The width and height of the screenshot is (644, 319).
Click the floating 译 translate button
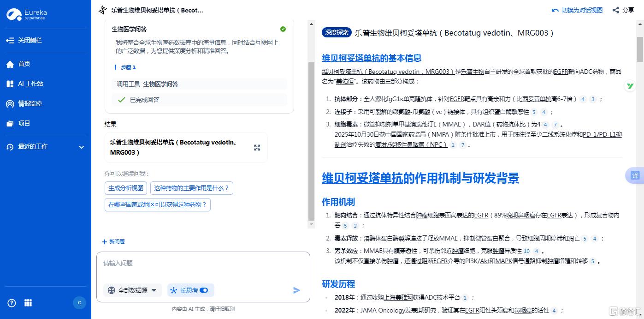[635, 175]
